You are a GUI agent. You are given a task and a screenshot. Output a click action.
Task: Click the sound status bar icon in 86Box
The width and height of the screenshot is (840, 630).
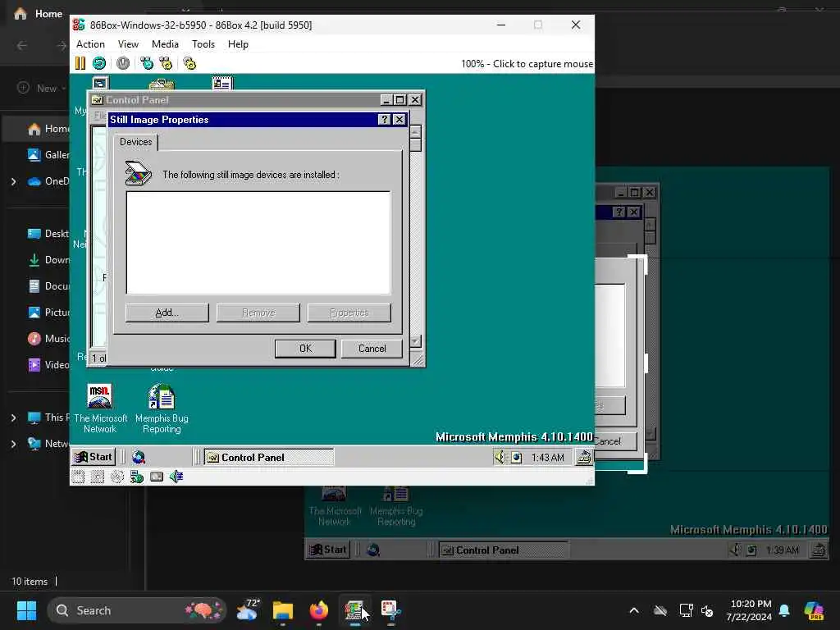176,477
